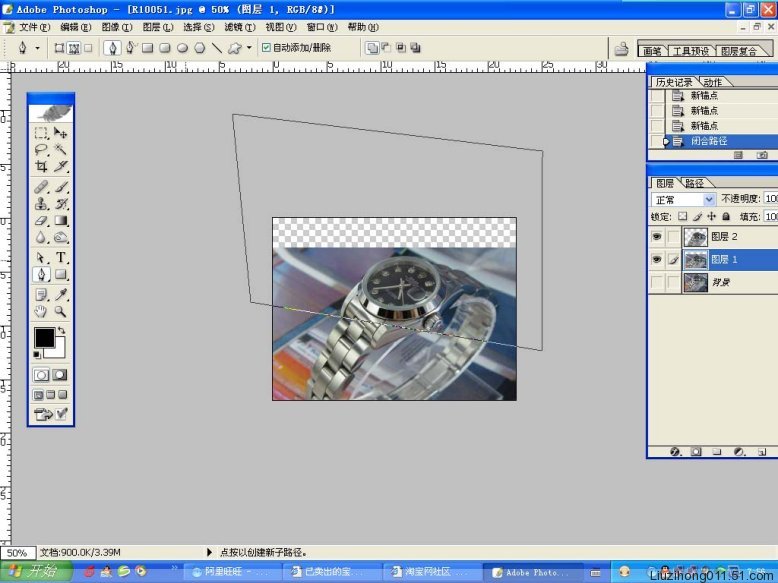
Task: Select the History Brush tool
Action: coord(61,203)
